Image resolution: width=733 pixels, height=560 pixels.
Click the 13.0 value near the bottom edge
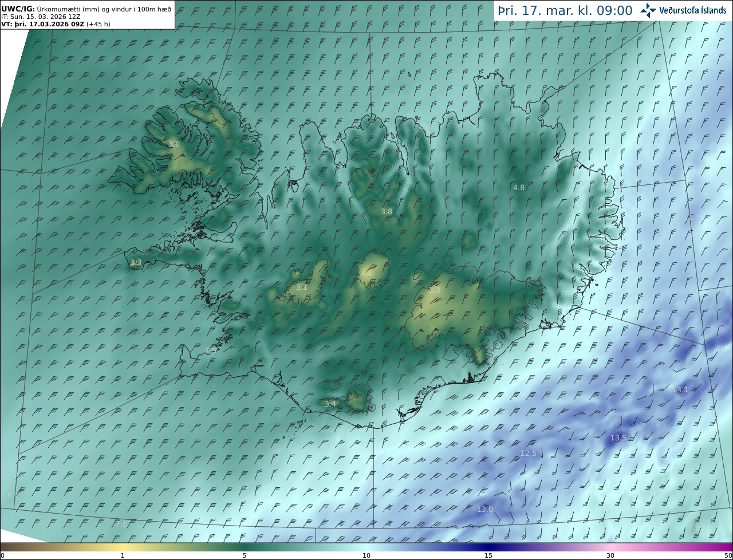pyautogui.click(x=485, y=509)
